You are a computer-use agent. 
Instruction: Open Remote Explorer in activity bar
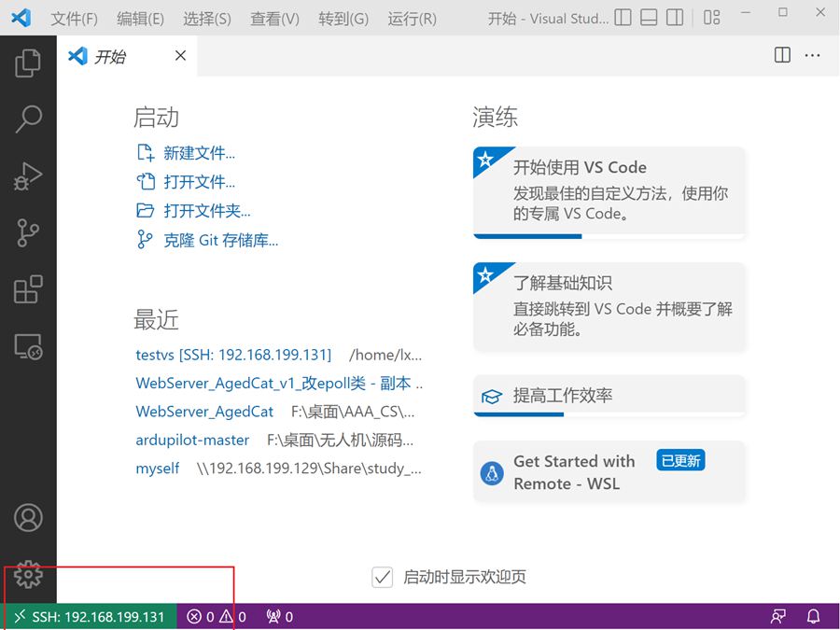pos(28,347)
